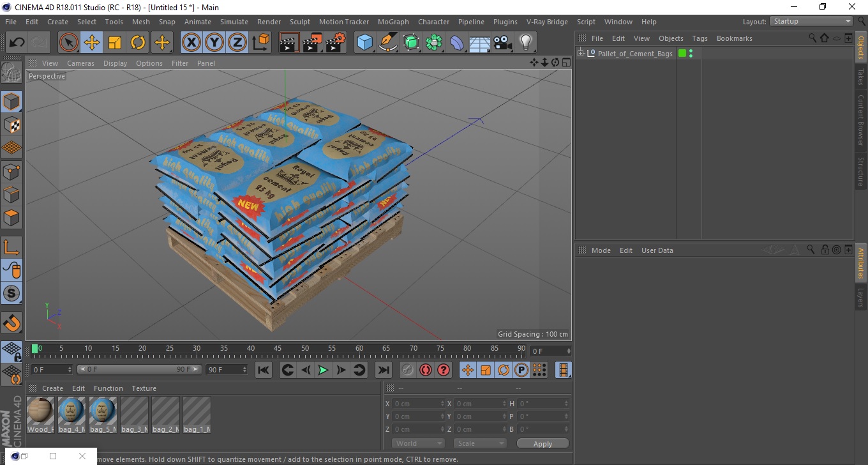Add a Floor environment object
This screenshot has height=465, width=868.
point(480,43)
